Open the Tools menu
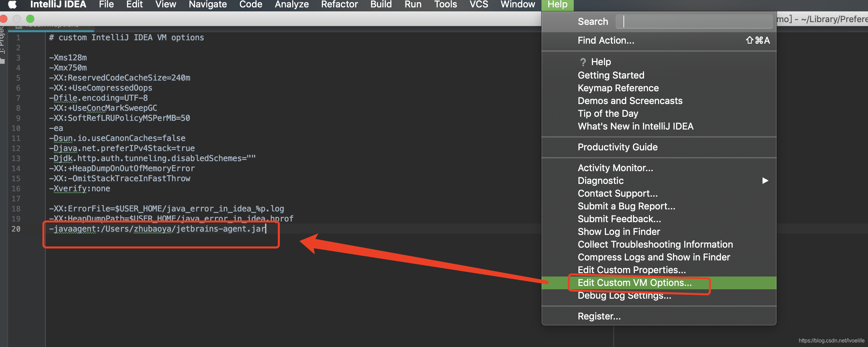Image resolution: width=868 pixels, height=347 pixels. pyautogui.click(x=445, y=4)
